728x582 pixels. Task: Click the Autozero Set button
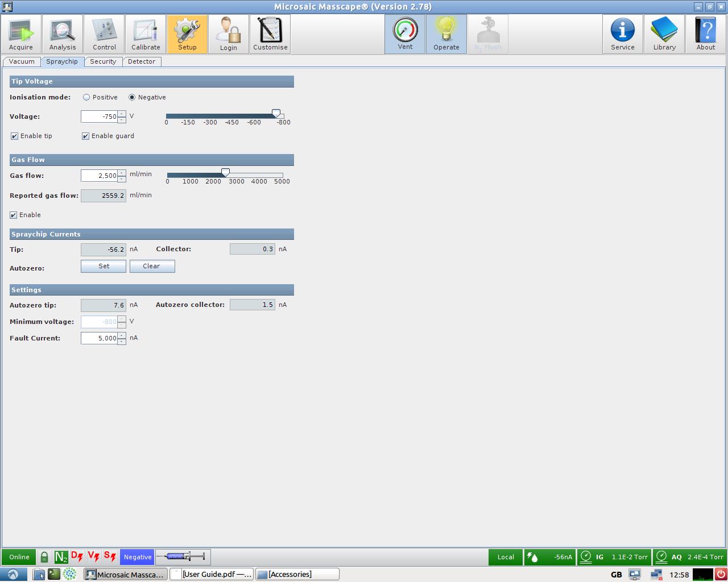[104, 266]
